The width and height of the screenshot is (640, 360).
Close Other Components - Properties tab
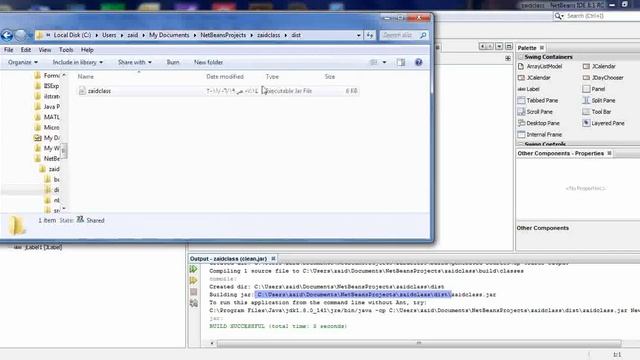pyautogui.click(x=609, y=153)
